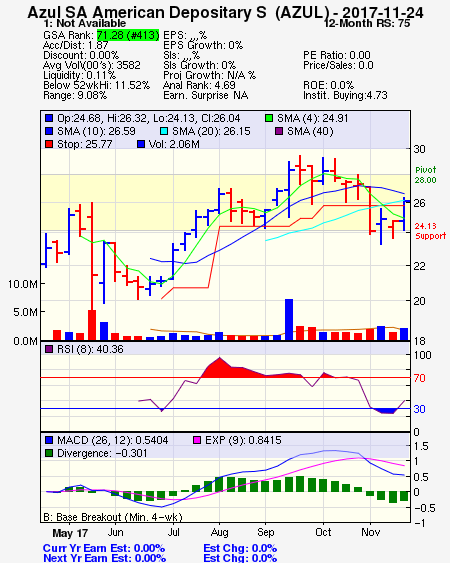Click the EPS Growth: 0% text
The image size is (450, 563).
(x=203, y=45)
